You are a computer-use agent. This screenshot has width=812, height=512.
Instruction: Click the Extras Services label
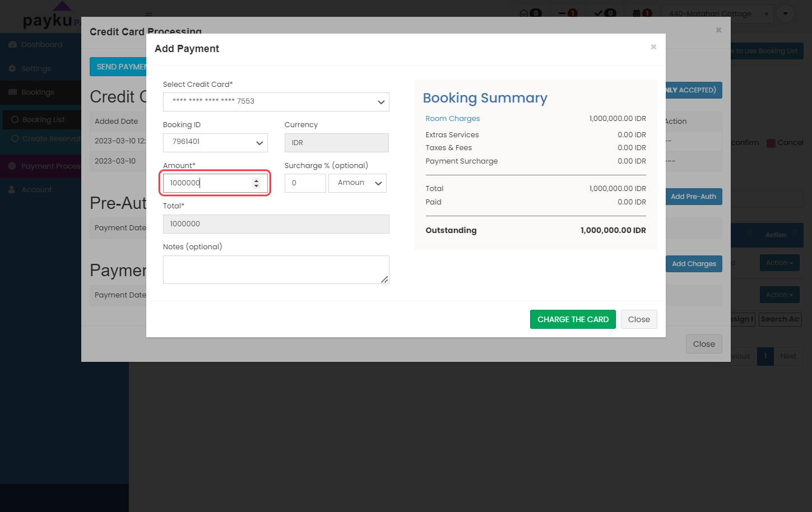click(452, 135)
